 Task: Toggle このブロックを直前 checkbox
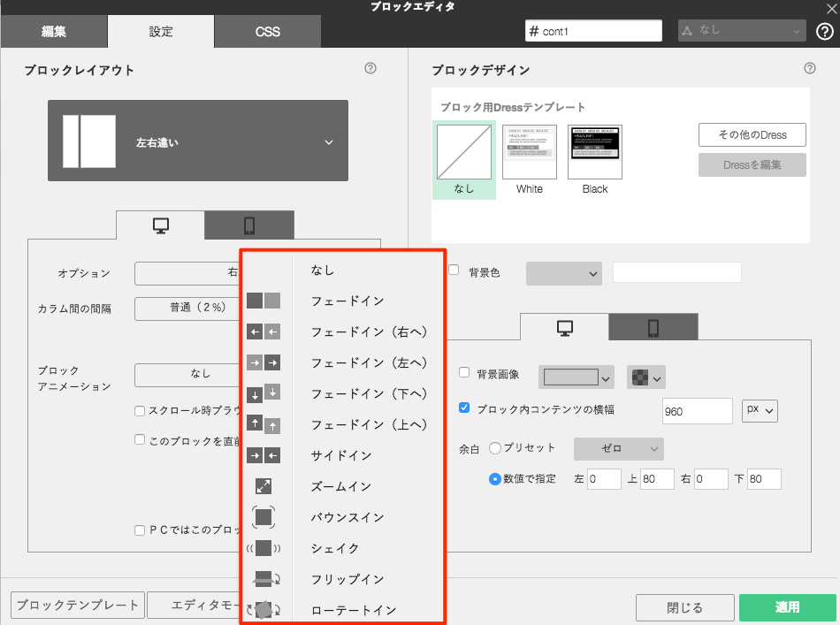pos(140,439)
